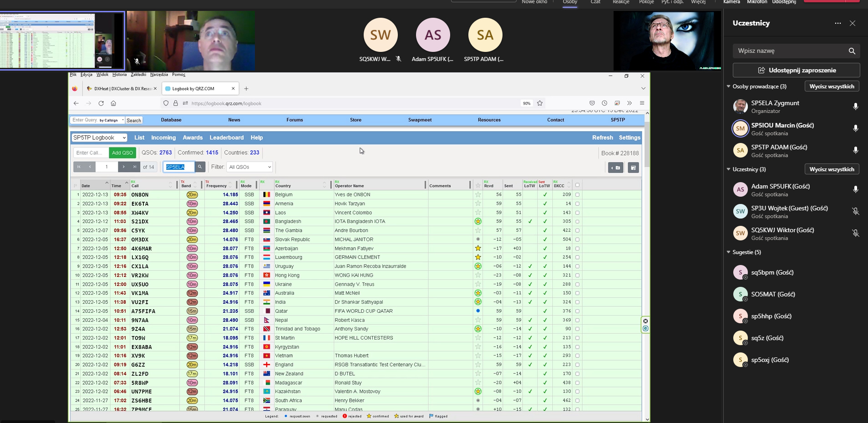Open Firefox hamburger application menu

pyautogui.click(x=642, y=103)
